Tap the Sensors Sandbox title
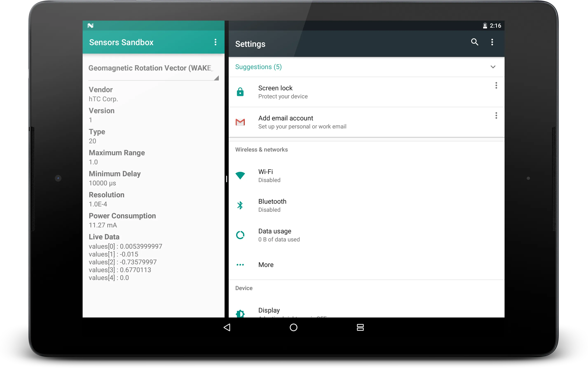 (x=121, y=42)
